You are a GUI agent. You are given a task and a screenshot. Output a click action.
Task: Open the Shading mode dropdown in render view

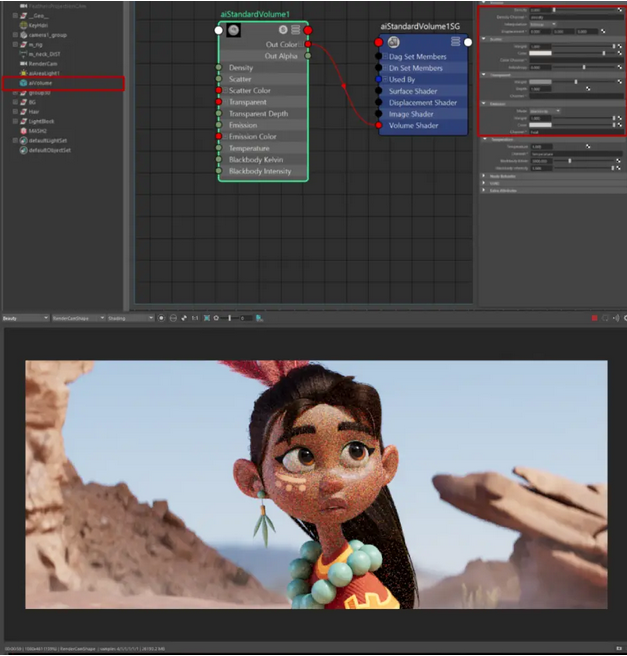131,318
